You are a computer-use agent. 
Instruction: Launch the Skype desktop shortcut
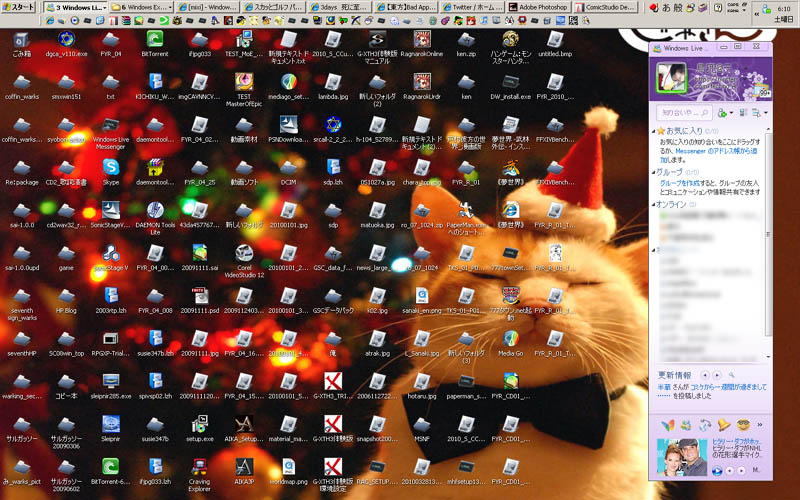click(111, 172)
